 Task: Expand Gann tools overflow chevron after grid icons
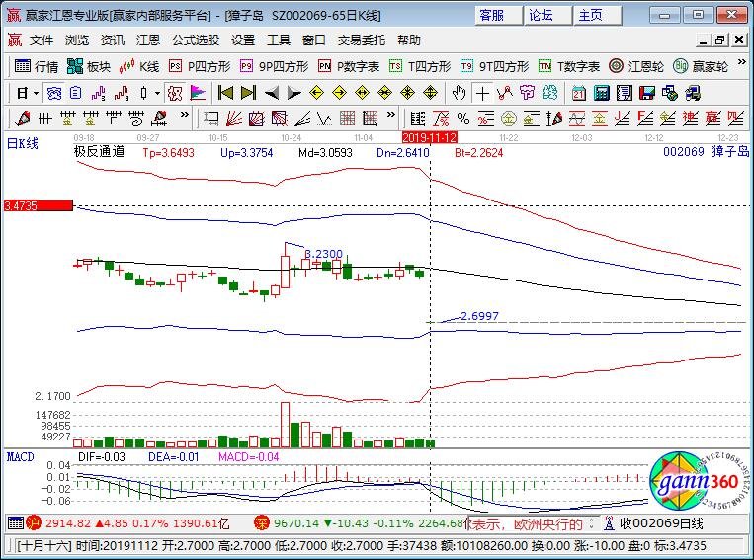point(391,115)
